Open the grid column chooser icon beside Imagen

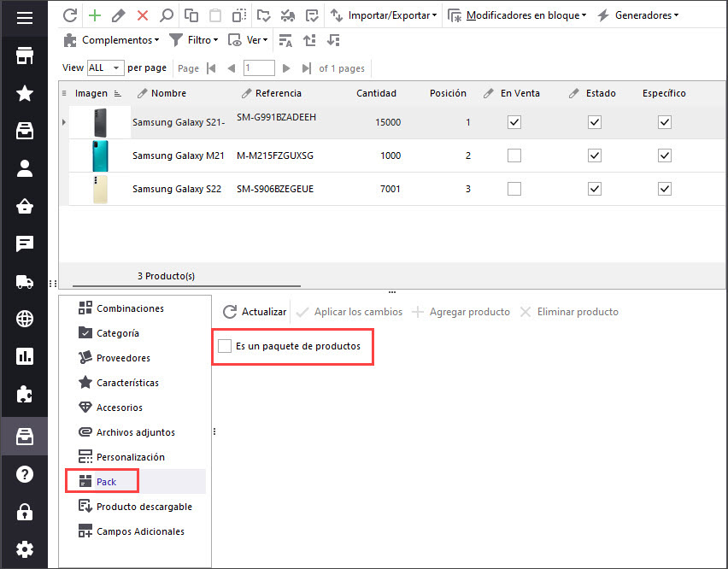[x=64, y=93]
